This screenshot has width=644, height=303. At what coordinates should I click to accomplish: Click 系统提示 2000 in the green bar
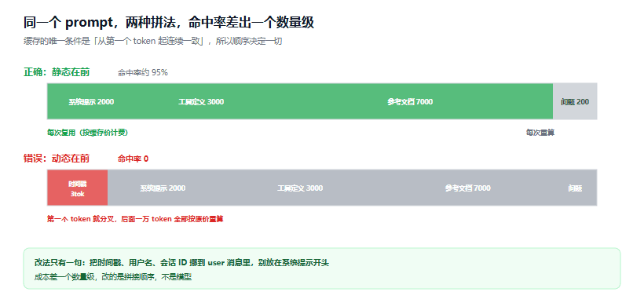[91, 102]
